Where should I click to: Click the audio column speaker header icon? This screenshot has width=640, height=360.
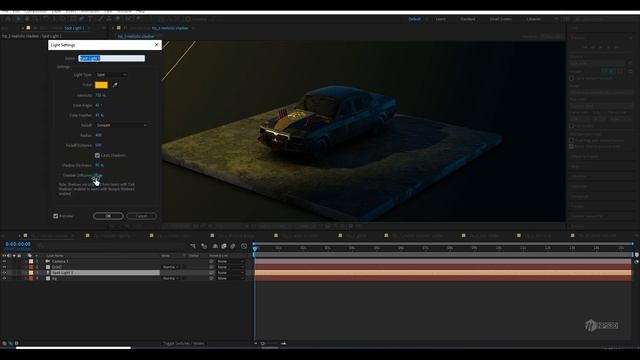click(x=9, y=256)
